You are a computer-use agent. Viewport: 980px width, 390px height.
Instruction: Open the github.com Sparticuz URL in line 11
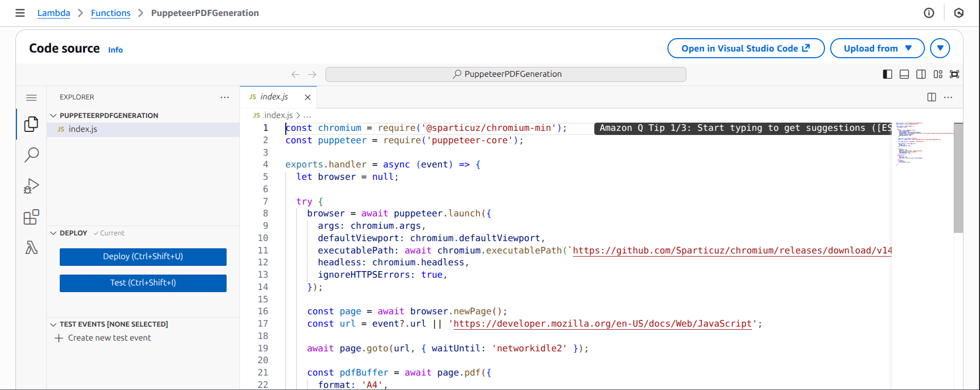click(732, 250)
